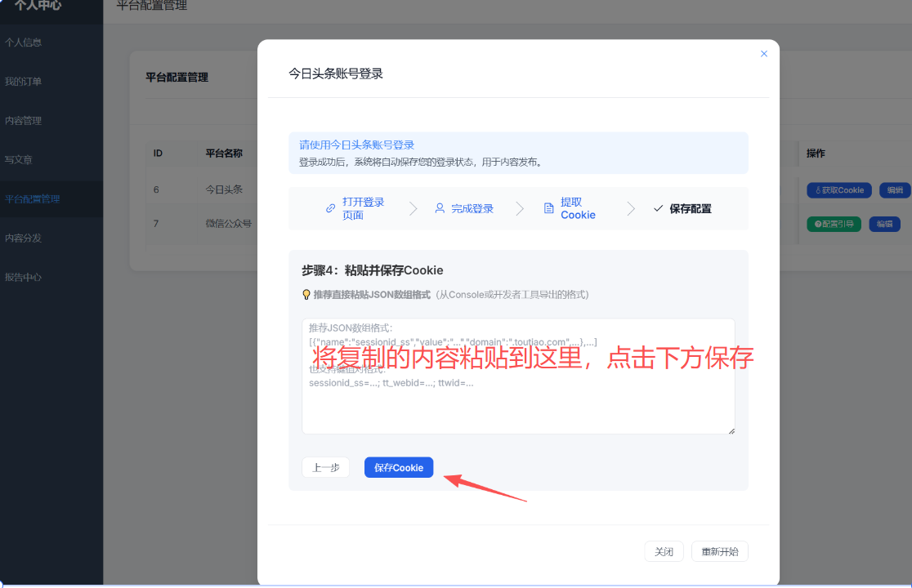Click the 今日头条 platform name cell
The image size is (912, 588).
tap(224, 189)
